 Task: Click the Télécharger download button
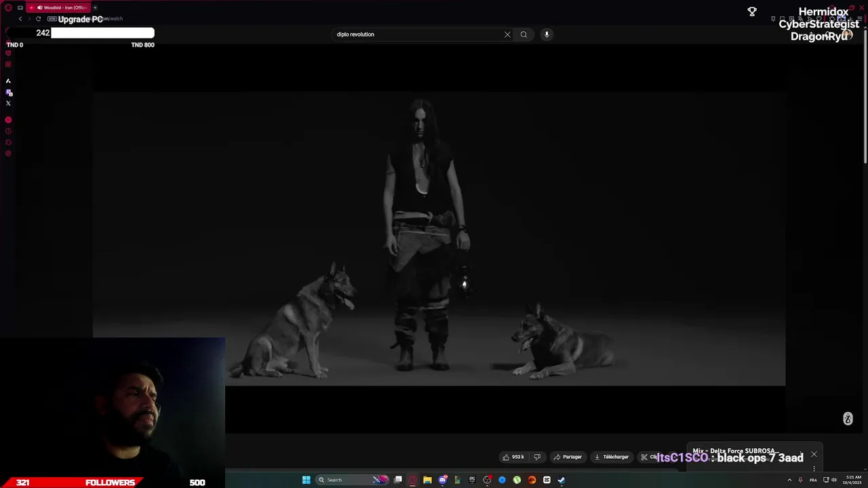611,457
